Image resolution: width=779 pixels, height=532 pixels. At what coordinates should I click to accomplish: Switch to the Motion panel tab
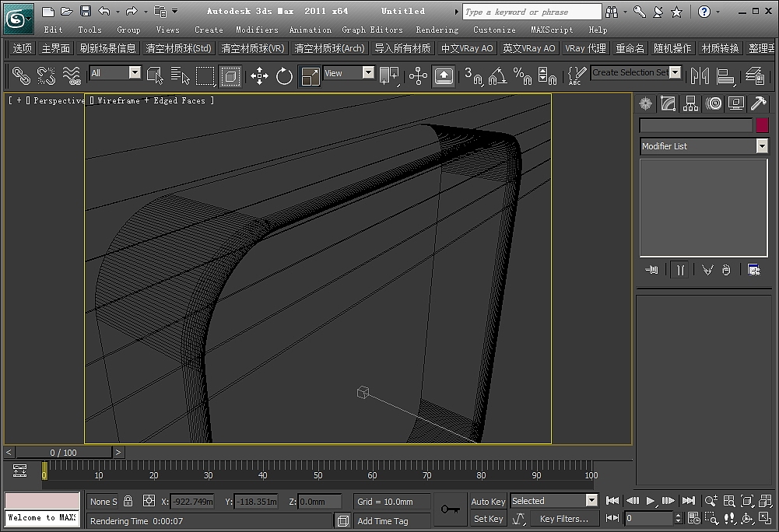(714, 103)
